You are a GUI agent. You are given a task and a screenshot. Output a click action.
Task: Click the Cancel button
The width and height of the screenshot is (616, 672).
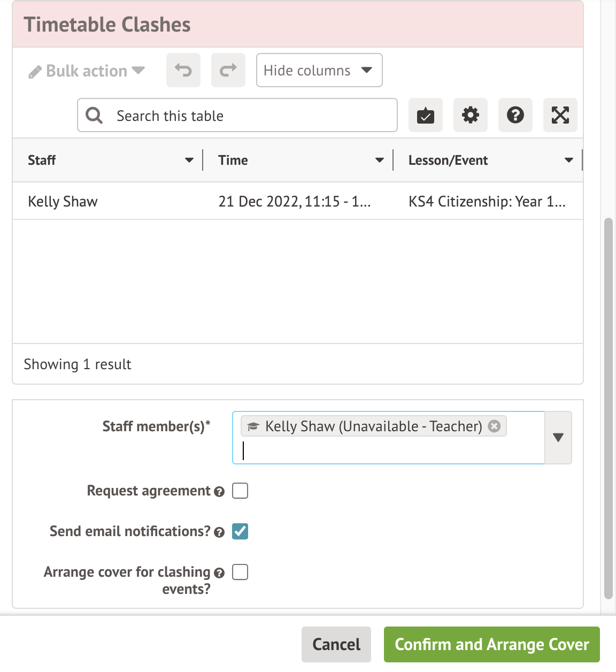(336, 644)
